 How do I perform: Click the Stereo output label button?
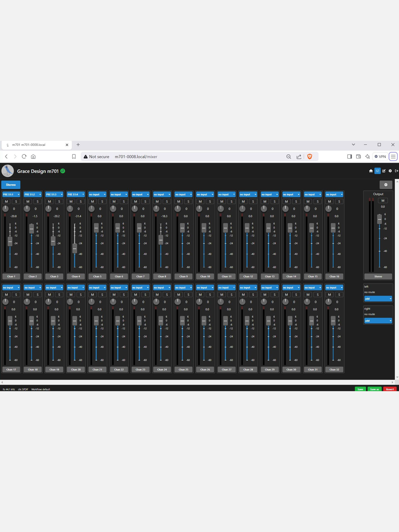pos(378,276)
